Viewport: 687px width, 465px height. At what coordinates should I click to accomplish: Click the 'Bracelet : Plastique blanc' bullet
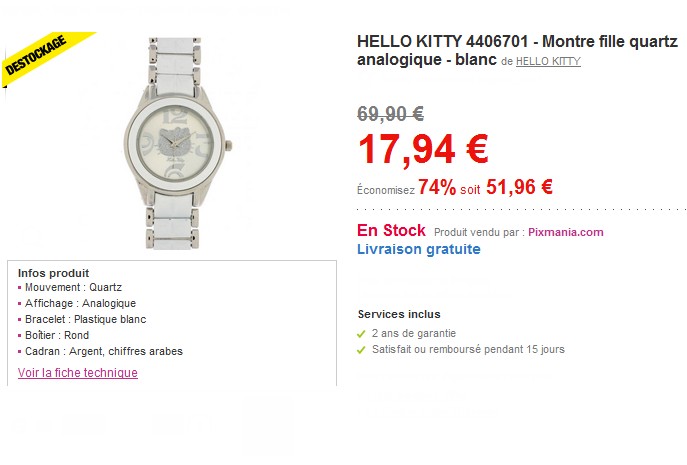85,319
